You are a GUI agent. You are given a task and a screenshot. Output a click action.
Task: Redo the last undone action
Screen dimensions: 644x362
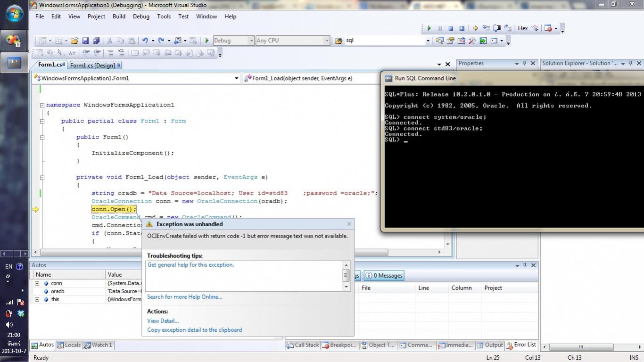(161, 41)
